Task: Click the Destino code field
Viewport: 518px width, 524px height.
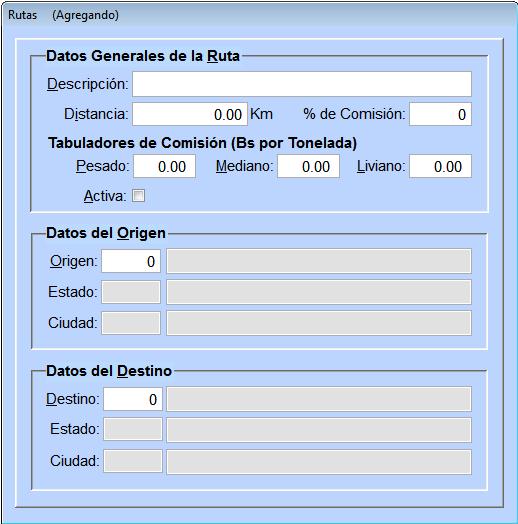Action: tap(133, 399)
